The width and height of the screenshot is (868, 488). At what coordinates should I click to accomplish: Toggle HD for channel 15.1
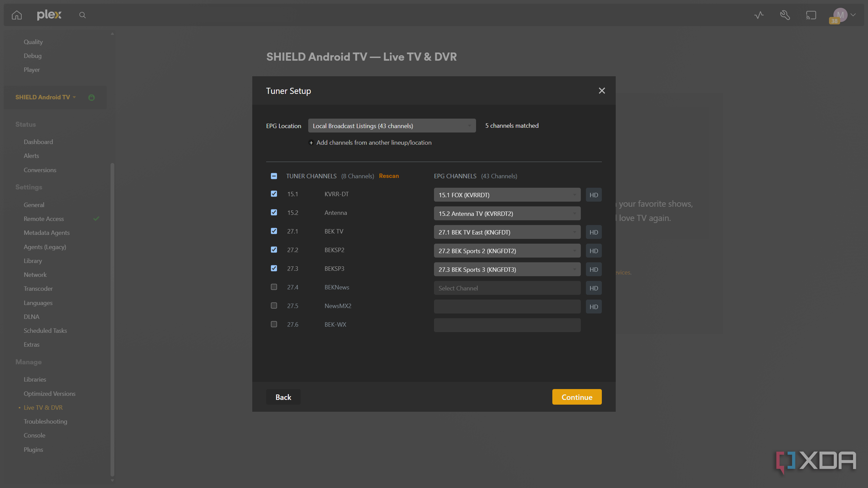coord(594,195)
